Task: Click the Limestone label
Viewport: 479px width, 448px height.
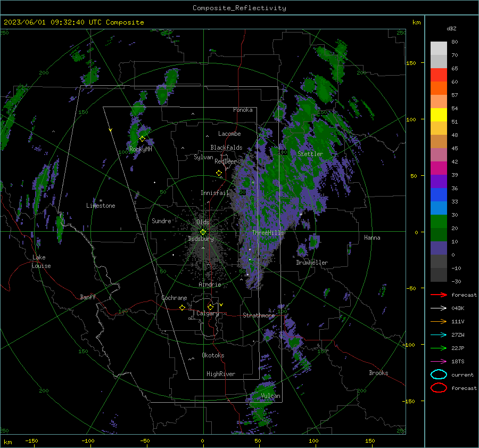Action: coord(101,206)
